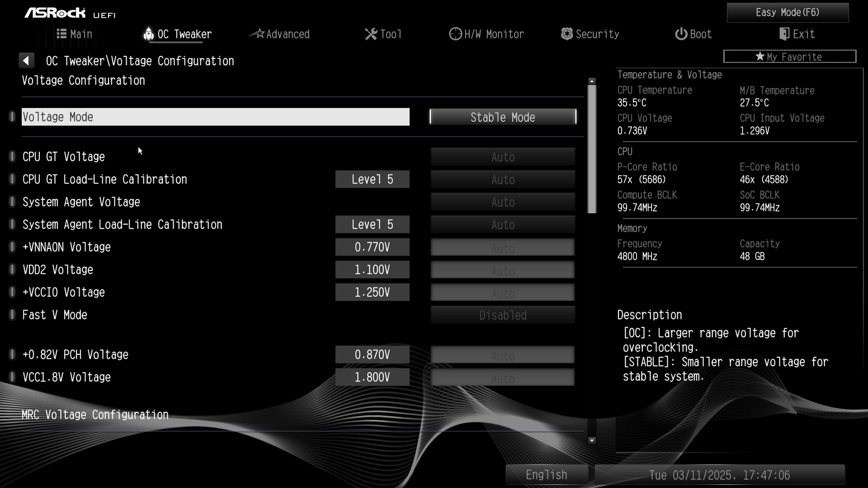The height and width of the screenshot is (488, 868).
Task: Click the Advanced star icon
Action: point(257,34)
